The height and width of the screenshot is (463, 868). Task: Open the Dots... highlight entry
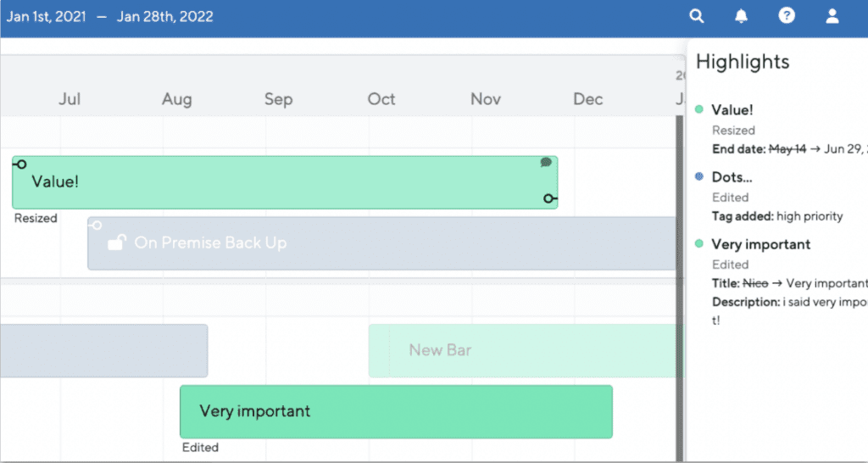pyautogui.click(x=732, y=177)
